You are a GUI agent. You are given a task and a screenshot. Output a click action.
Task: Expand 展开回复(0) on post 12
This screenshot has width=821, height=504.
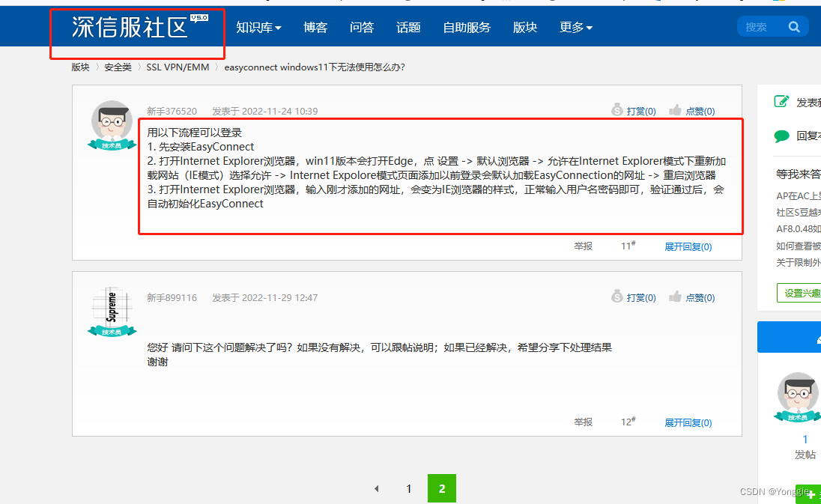click(688, 422)
